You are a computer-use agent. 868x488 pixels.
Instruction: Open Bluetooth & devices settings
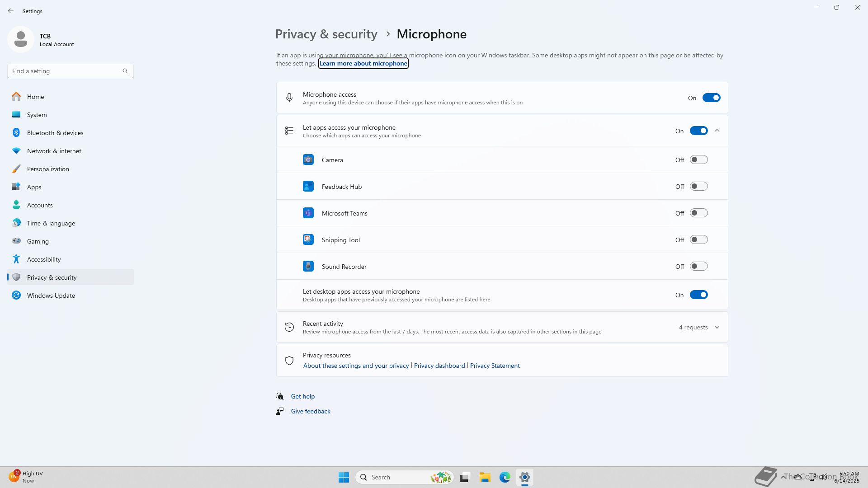(x=55, y=133)
